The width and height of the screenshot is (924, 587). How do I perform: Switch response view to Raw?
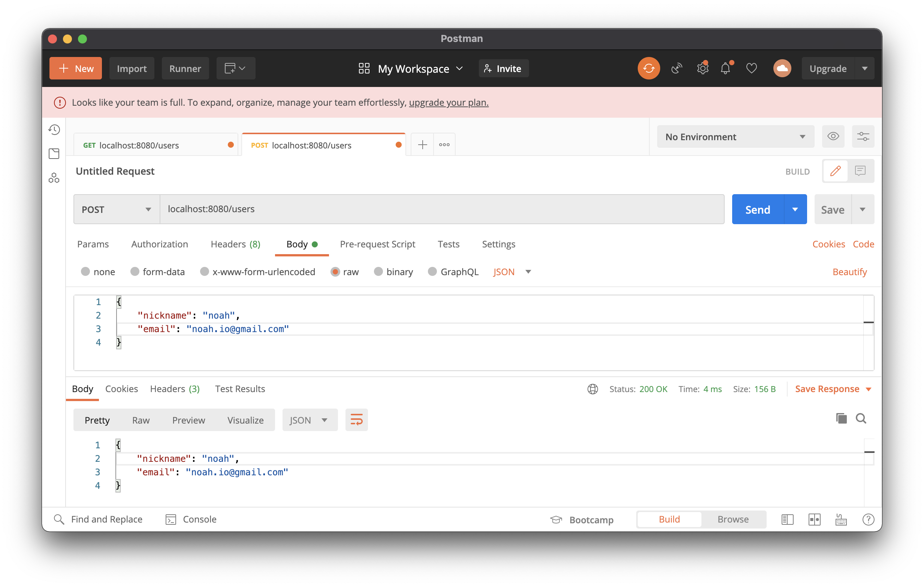(141, 420)
